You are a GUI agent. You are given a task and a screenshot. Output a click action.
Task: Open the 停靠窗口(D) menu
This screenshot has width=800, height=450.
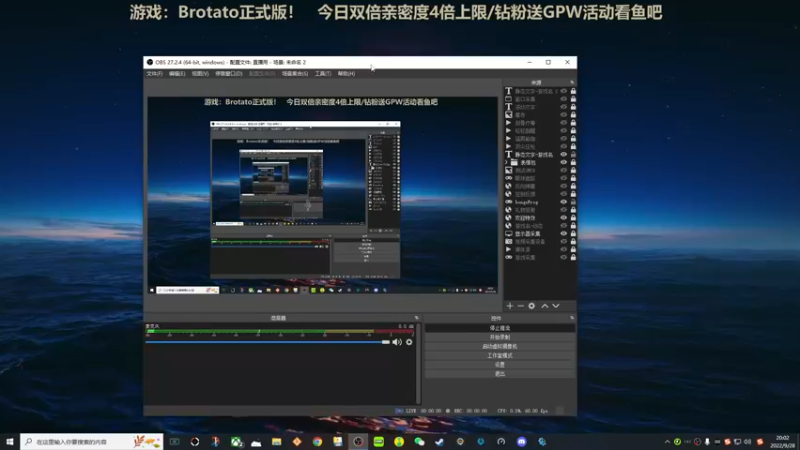(x=229, y=73)
